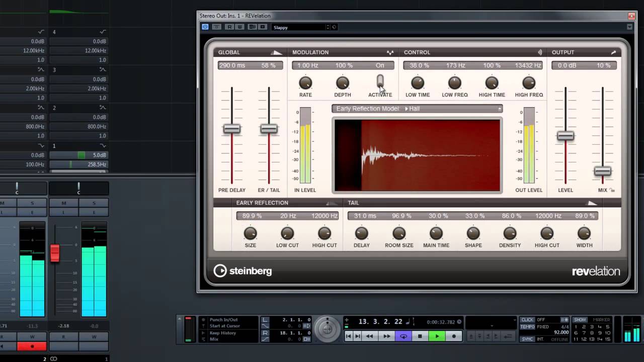
Task: Toggle the SYNC button in transport
Action: click(527, 339)
